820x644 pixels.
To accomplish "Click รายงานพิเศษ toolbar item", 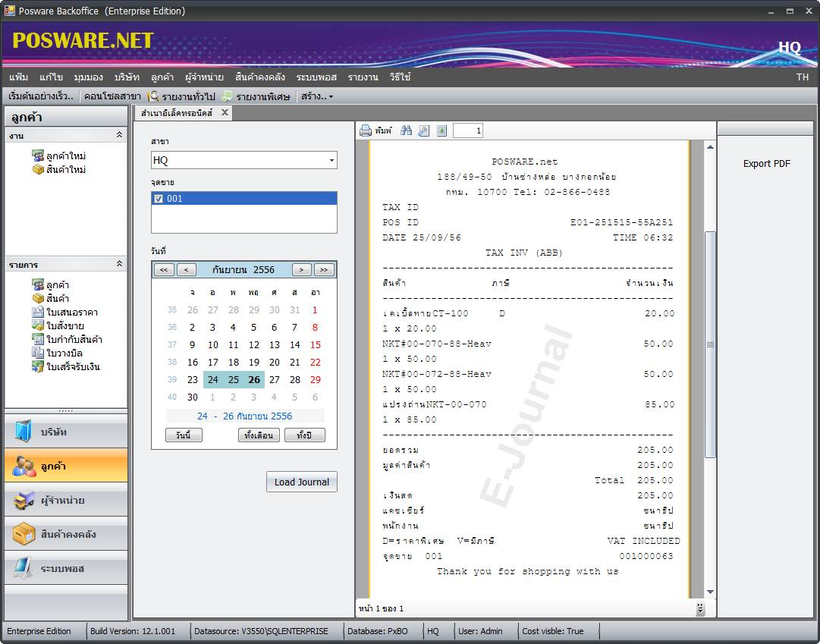I will 256,96.
